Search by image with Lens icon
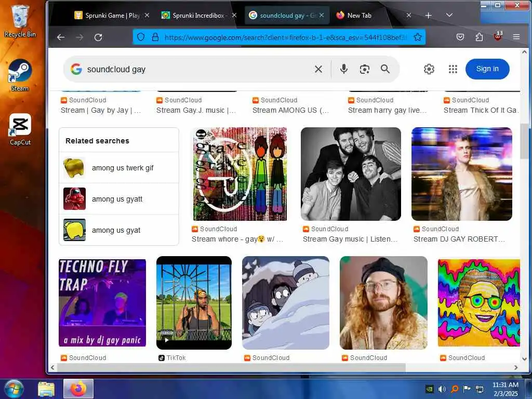This screenshot has height=399, width=532. [364, 69]
